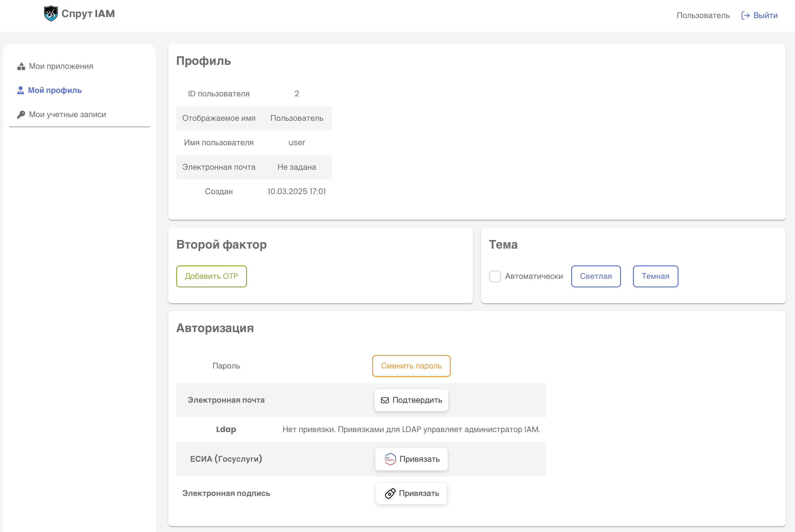Add OTP second factor
Image resolution: width=795 pixels, height=532 pixels.
[x=211, y=276]
